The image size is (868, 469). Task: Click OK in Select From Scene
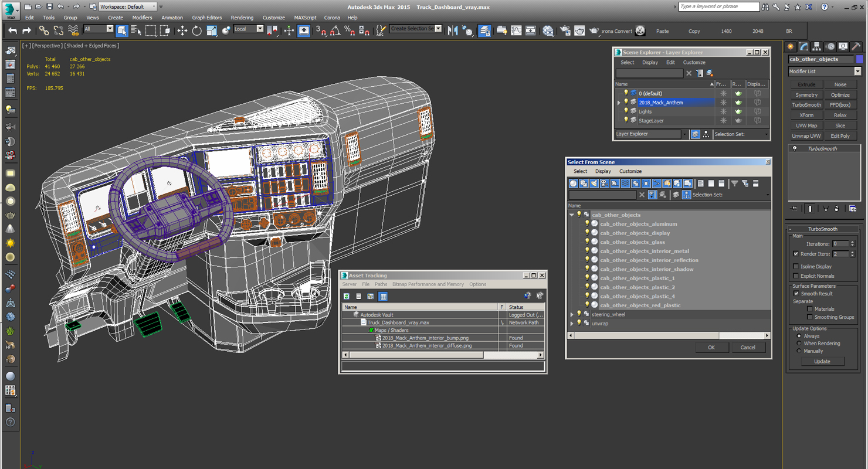(711, 347)
